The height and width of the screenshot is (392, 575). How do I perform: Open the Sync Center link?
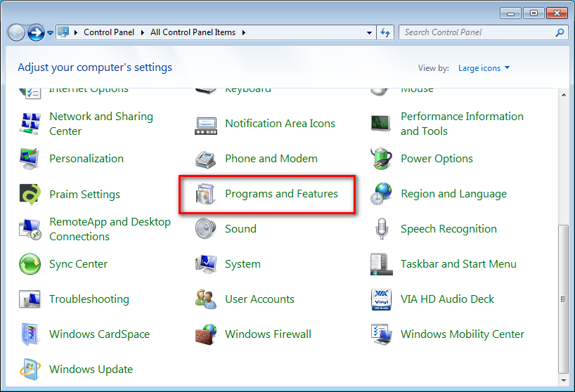click(x=79, y=264)
